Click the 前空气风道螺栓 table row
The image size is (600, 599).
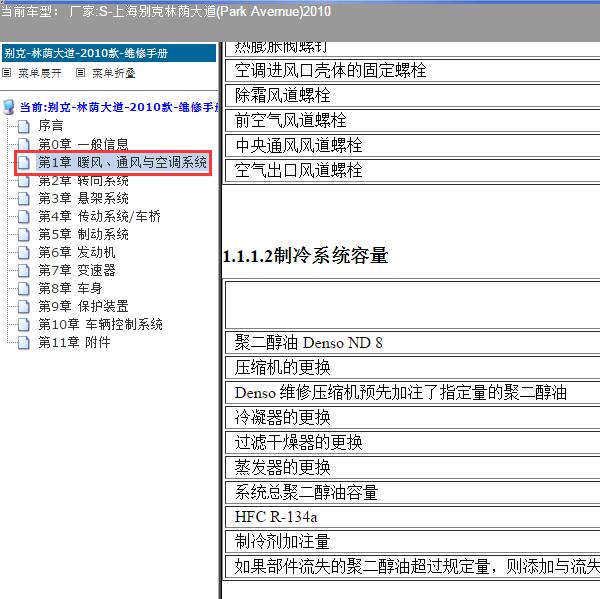[x=412, y=121]
